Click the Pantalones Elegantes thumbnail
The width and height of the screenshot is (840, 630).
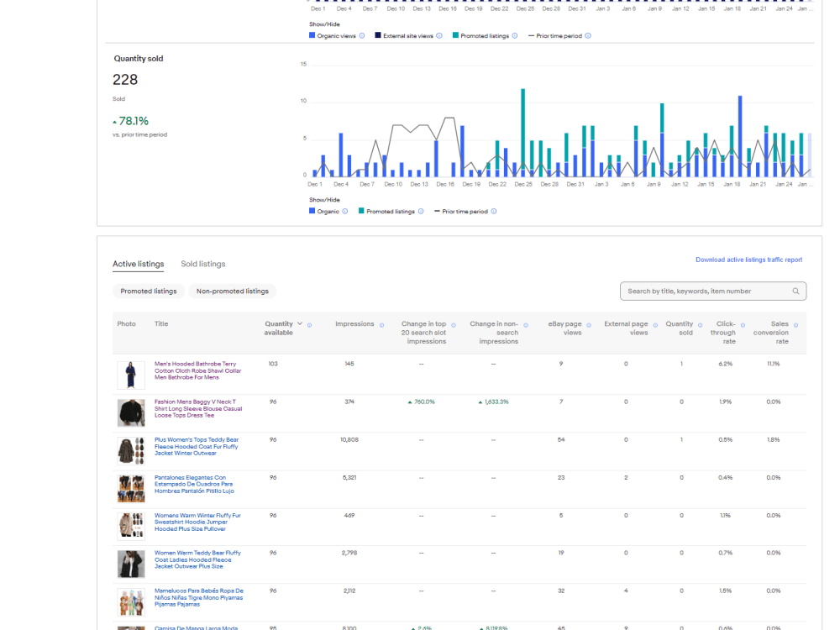[131, 489]
